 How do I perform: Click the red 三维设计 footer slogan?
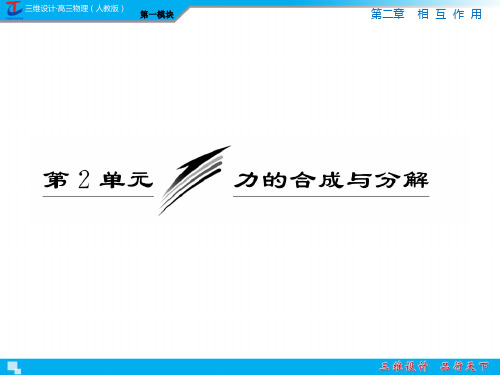pyautogui.click(x=404, y=367)
